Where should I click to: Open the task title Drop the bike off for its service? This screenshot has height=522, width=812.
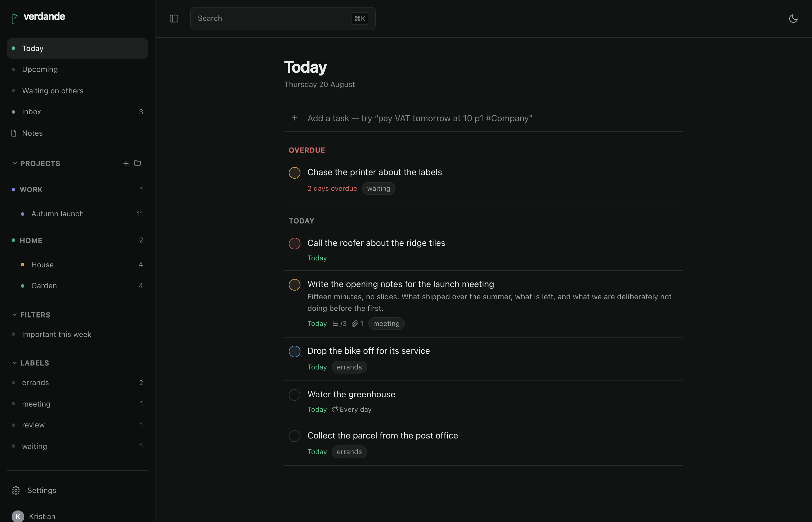click(368, 351)
